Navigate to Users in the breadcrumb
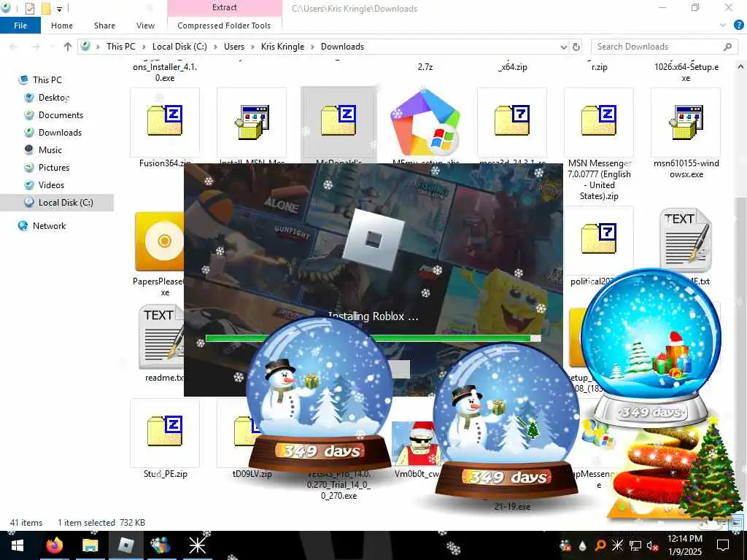Image resolution: width=747 pixels, height=560 pixels. click(234, 47)
